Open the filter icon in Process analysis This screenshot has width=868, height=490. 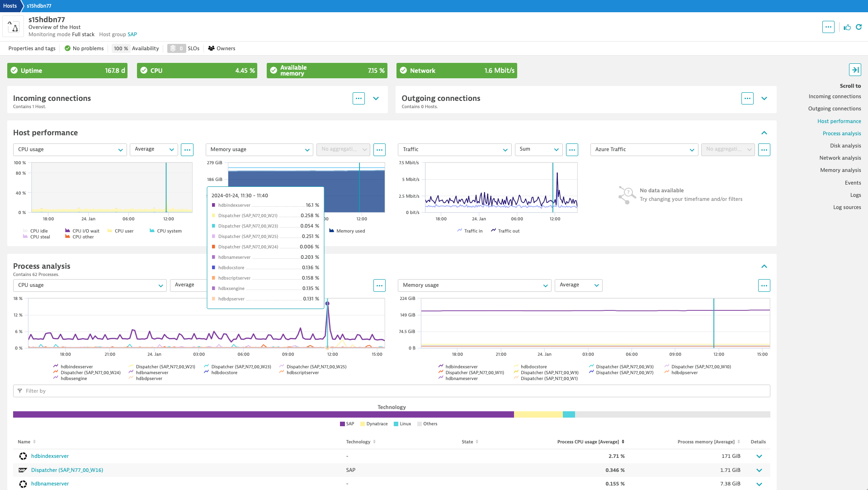(x=20, y=390)
